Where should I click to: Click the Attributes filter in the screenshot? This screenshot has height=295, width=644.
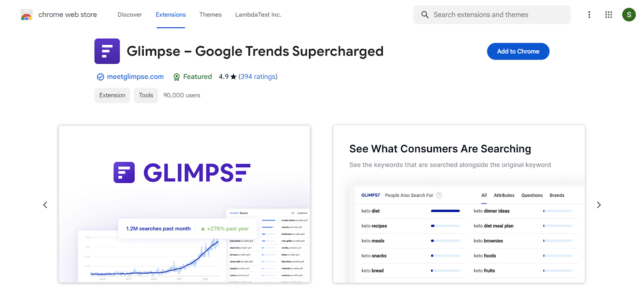504,195
